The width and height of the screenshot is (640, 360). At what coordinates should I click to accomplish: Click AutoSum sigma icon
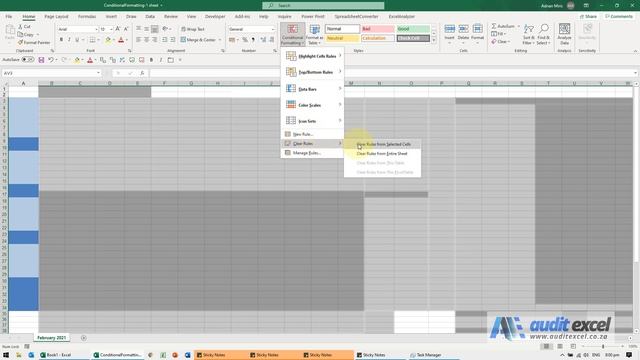point(494,26)
